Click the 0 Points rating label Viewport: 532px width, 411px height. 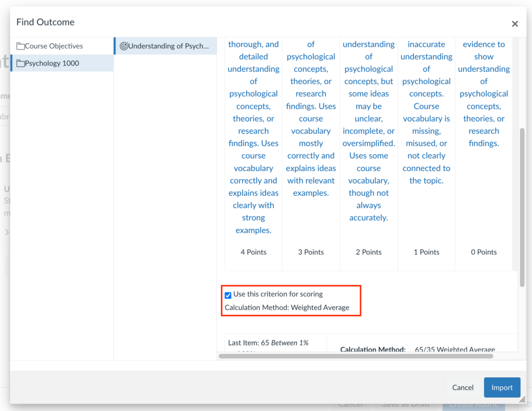coord(484,252)
